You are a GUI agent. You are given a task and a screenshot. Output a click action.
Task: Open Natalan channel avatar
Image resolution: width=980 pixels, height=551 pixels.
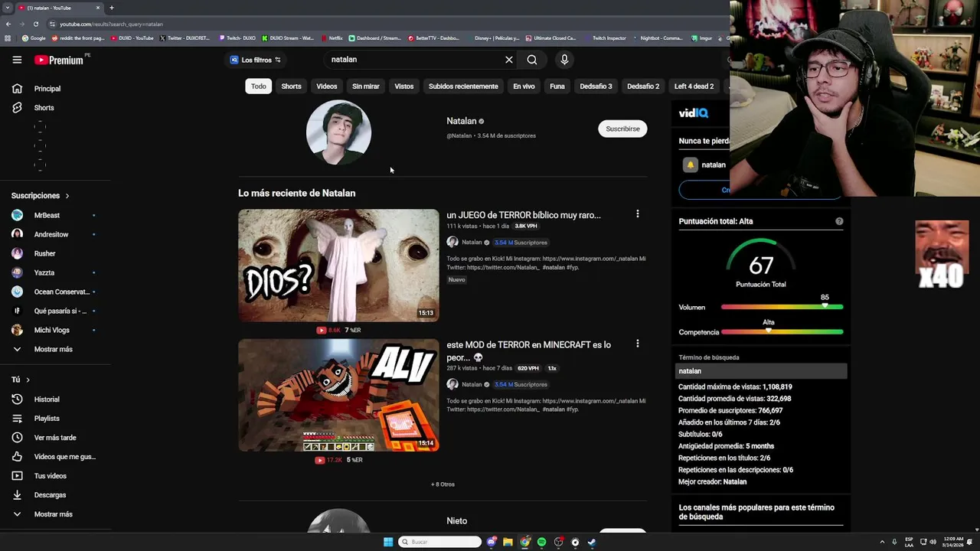point(338,132)
